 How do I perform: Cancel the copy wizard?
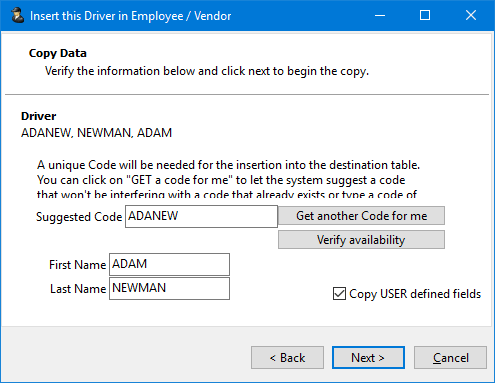(x=450, y=358)
